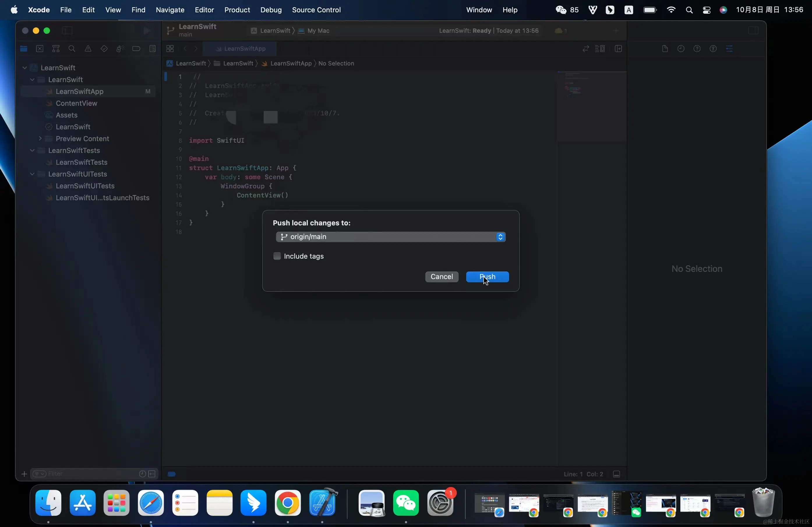Select the LearnSwiftApp editor tab

pos(240,49)
